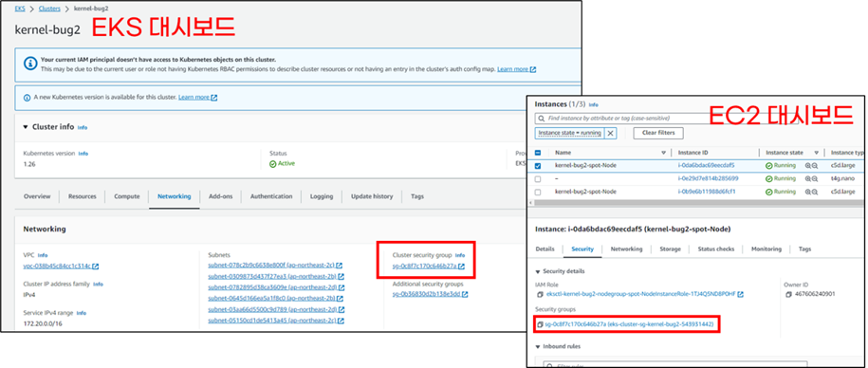Open the Monitoring tab of the instance

(x=766, y=249)
